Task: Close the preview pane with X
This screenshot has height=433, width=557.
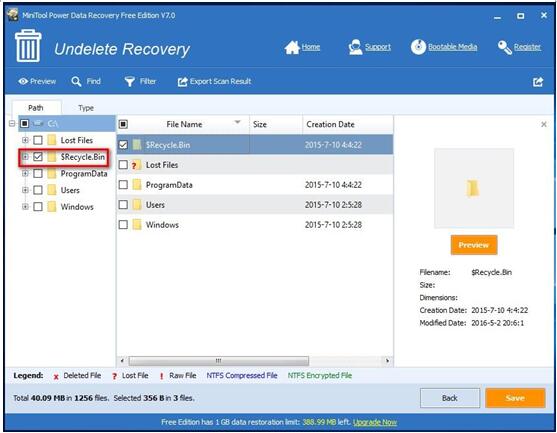Action: (x=544, y=124)
